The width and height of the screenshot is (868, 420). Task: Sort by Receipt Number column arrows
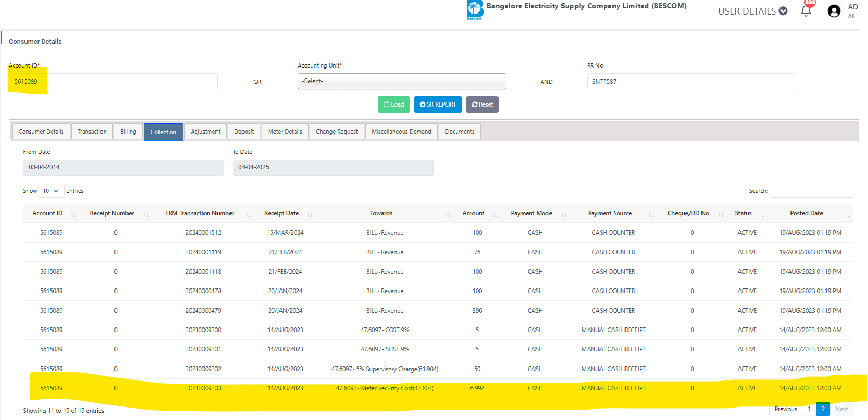point(146,215)
